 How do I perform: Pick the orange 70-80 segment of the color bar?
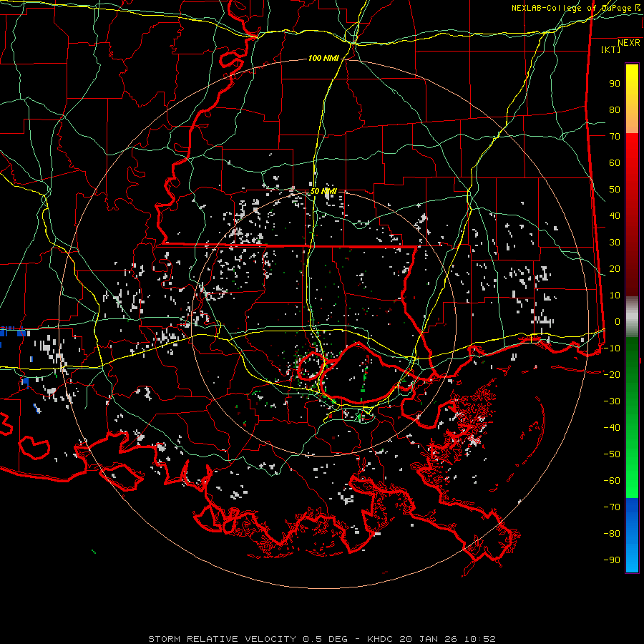pos(632,121)
